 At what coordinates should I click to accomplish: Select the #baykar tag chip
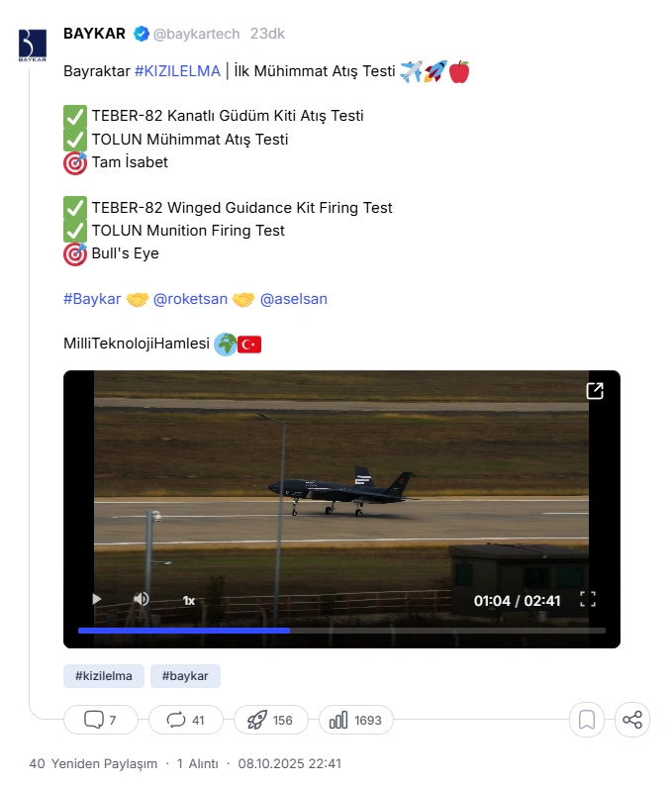pyautogui.click(x=185, y=676)
